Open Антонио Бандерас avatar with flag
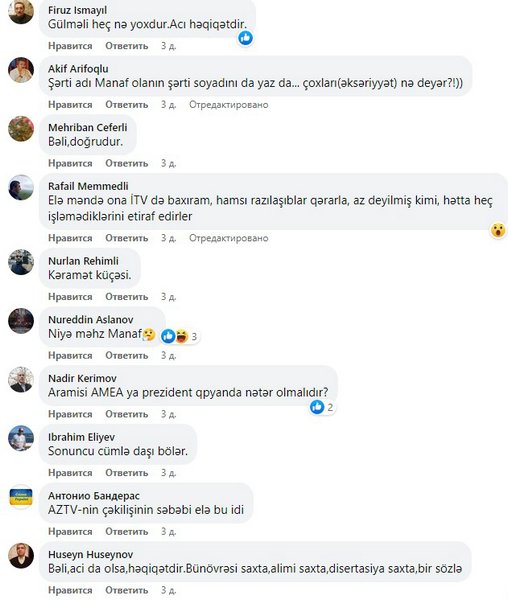The width and height of the screenshot is (508, 600). (21, 497)
